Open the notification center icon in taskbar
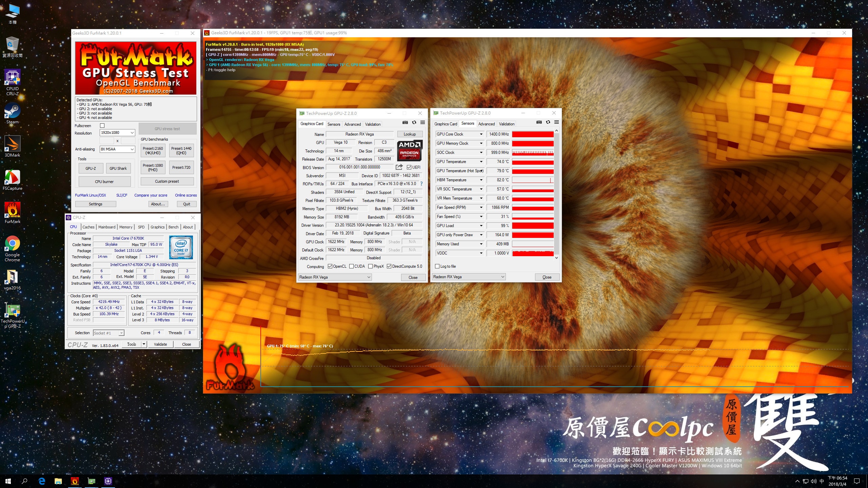868x488 pixels. point(857,481)
